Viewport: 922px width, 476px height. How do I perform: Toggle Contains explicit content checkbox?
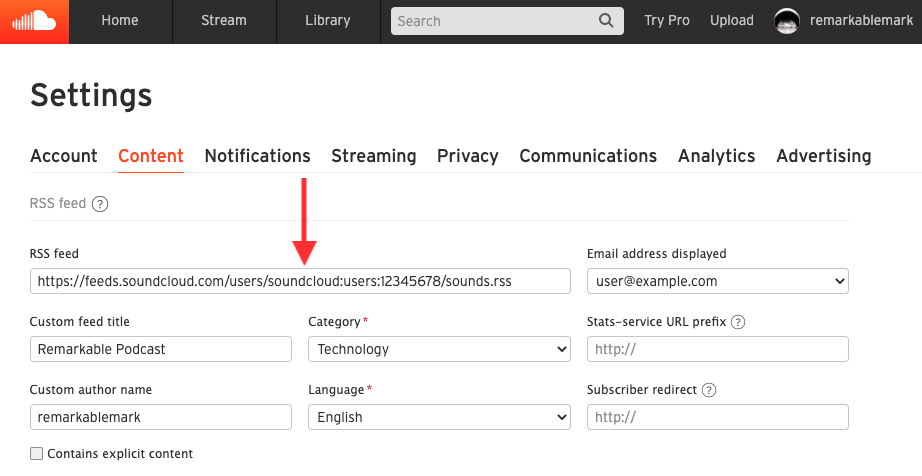coord(36,454)
